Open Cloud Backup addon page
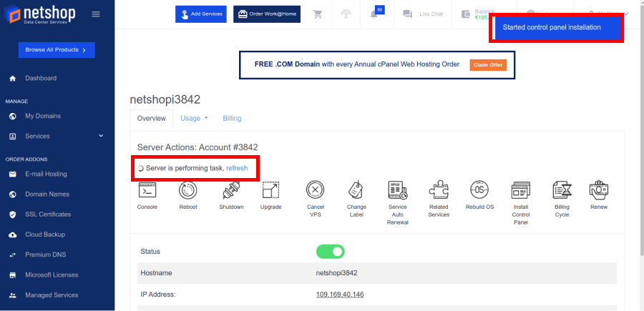 (45, 235)
